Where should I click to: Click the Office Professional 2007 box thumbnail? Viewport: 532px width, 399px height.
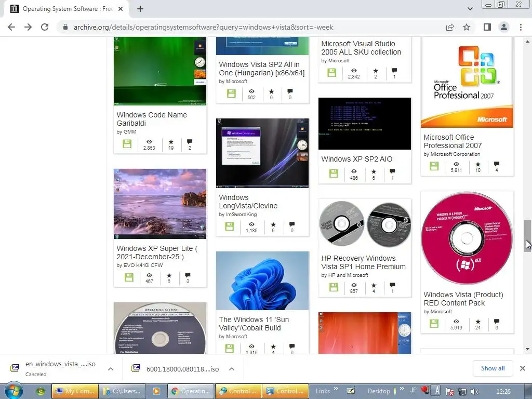(467, 83)
